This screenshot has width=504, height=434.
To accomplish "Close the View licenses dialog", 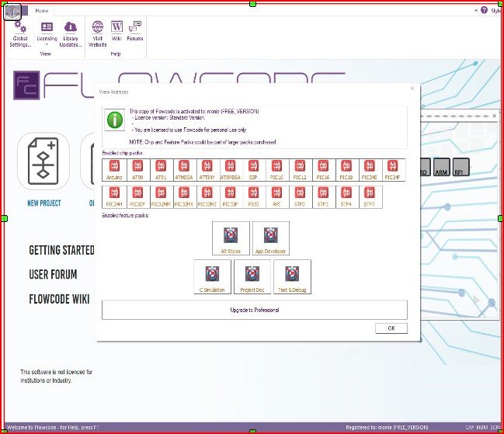I will 412,89.
